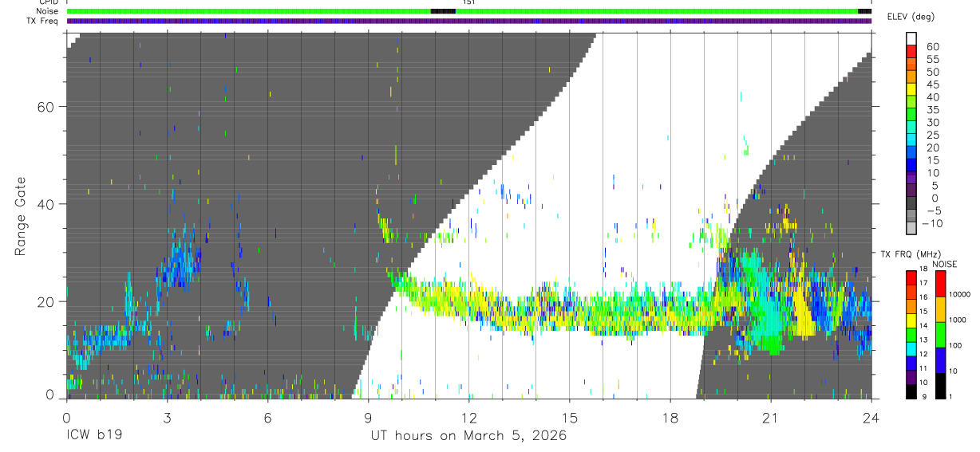This screenshot has height=452, width=980.
Task: Click the "10000" label on the NOISE scale
Action: [961, 294]
